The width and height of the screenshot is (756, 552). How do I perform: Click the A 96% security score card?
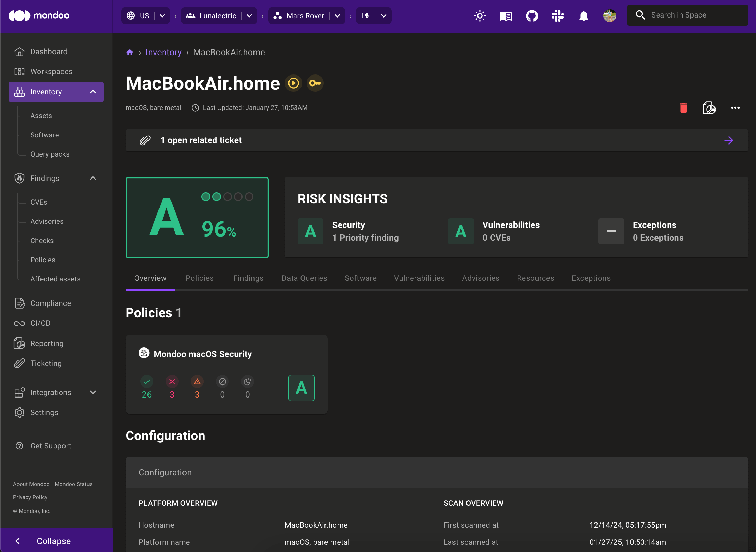tap(197, 218)
